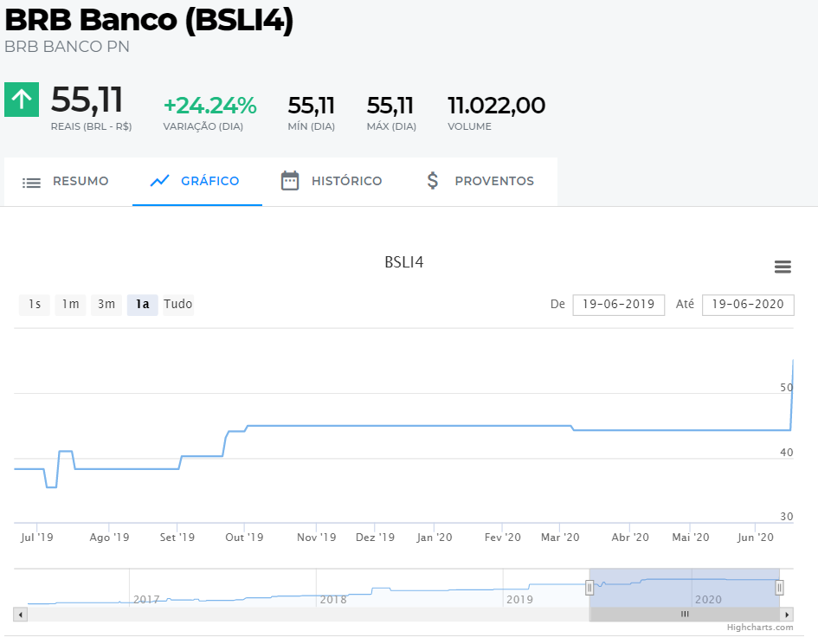Select the 1a range button
Viewport: 818px width, 644px height.
click(143, 305)
